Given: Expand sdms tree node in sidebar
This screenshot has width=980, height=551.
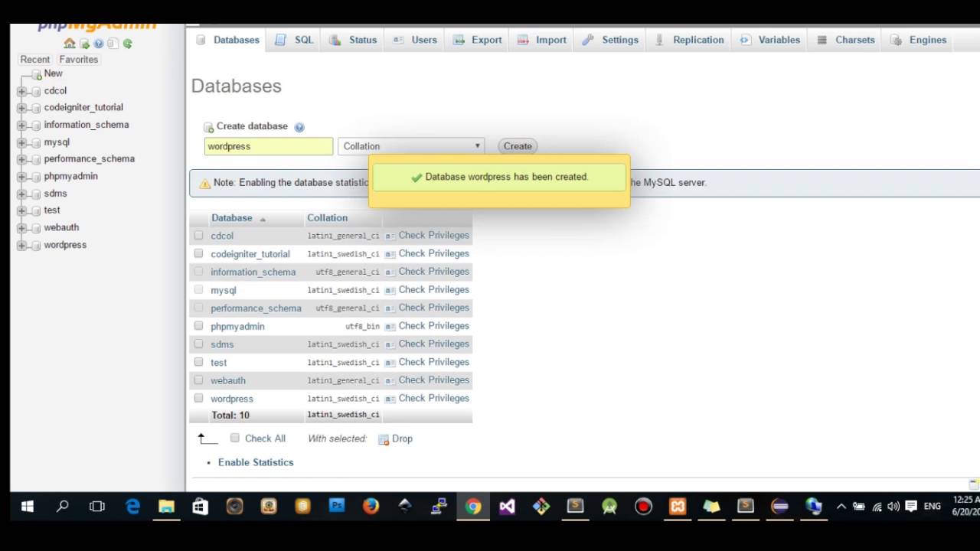Looking at the screenshot, I should coord(21,194).
